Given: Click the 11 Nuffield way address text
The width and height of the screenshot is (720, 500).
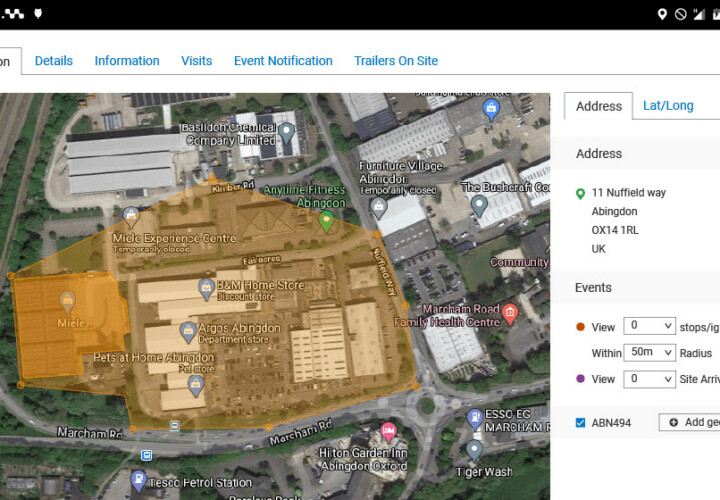Looking at the screenshot, I should coord(629,193).
